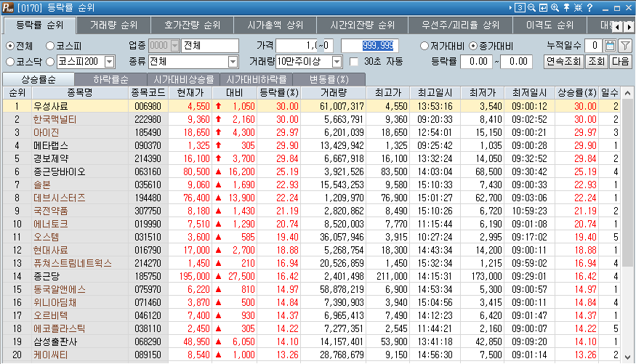The image size is (636, 364).
Task: Click the 삼성출판사 stock name
Action: coord(55,341)
